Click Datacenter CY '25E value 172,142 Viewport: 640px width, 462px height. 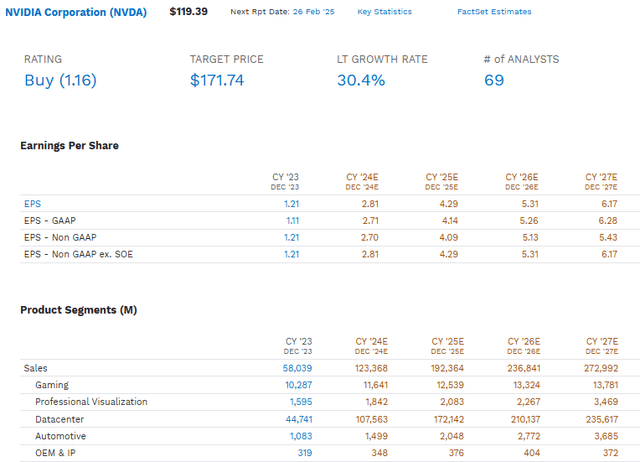point(449,419)
